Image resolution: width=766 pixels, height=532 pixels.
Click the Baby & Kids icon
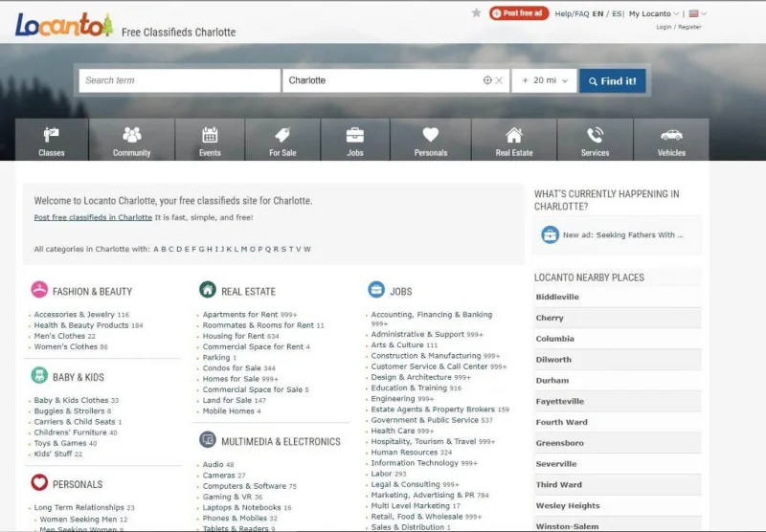39,375
